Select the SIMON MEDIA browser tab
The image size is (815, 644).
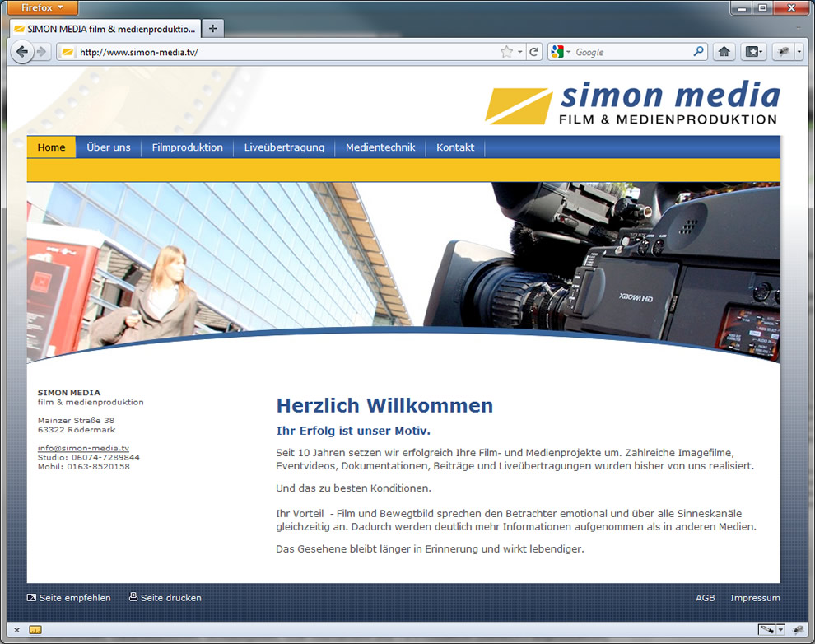(105, 29)
